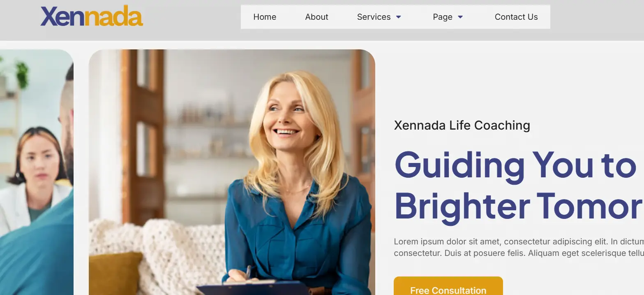Click the hanging plant in the left photo

tap(21, 74)
